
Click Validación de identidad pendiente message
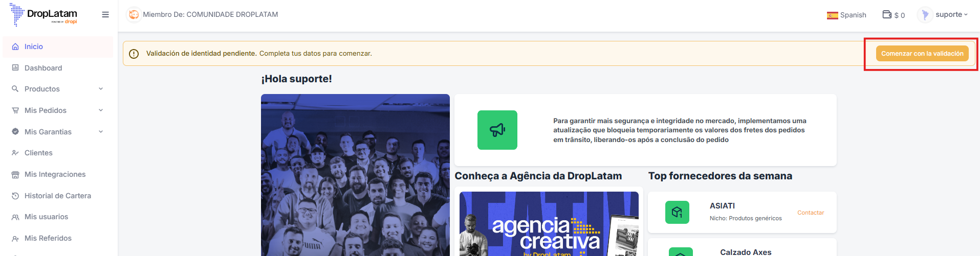(x=259, y=54)
